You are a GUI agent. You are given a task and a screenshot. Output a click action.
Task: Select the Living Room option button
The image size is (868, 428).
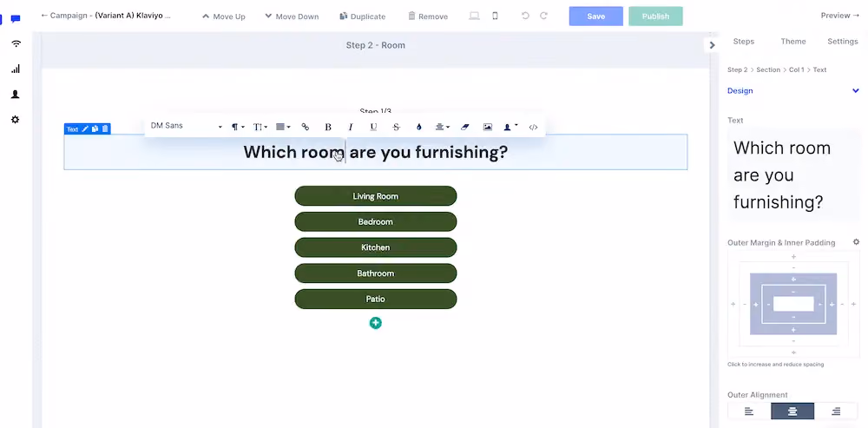pos(375,196)
